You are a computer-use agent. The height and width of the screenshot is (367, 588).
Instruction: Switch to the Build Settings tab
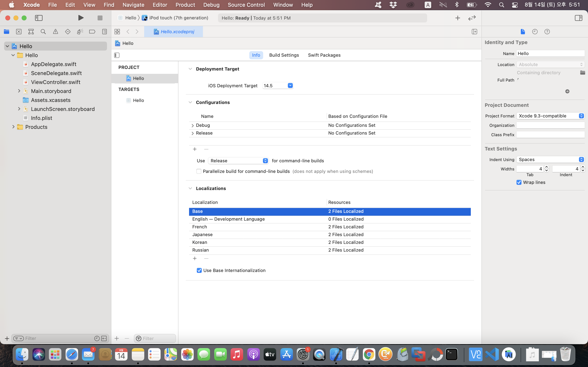pos(284,55)
